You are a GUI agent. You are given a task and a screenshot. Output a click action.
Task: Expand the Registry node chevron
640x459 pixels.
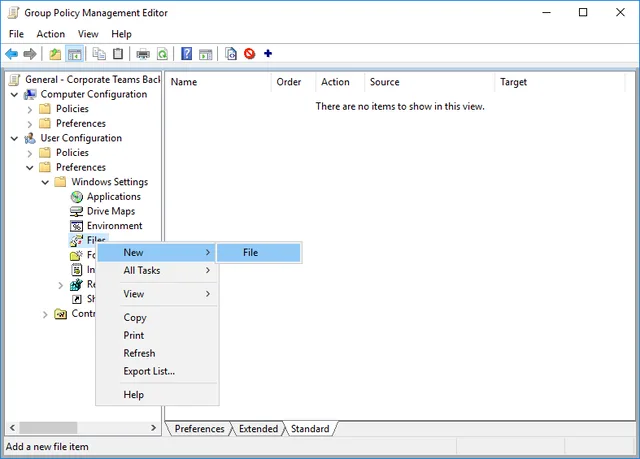coord(60,285)
